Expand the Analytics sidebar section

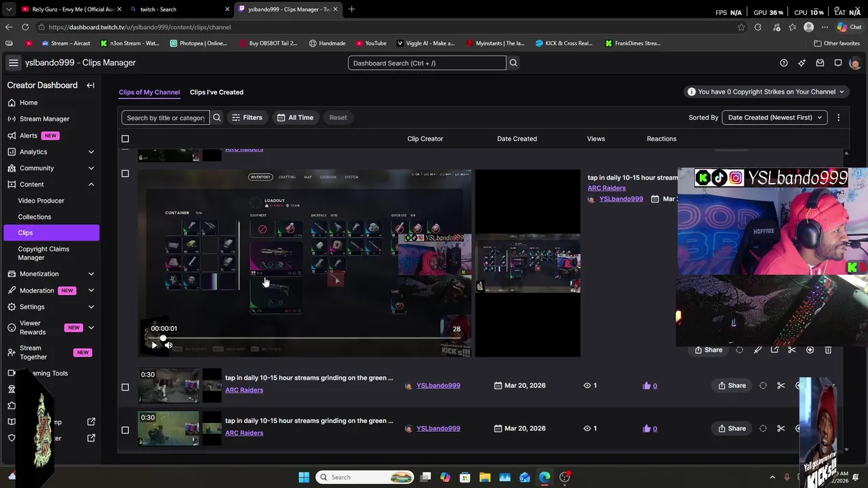point(91,152)
